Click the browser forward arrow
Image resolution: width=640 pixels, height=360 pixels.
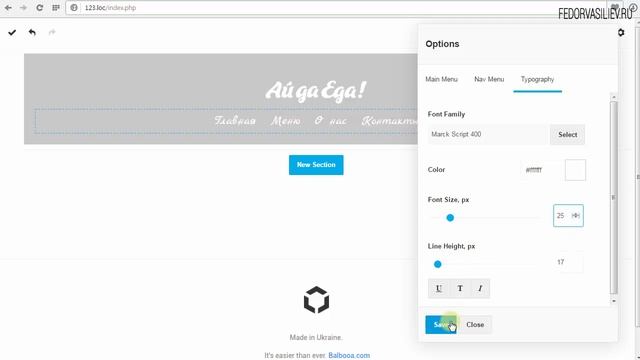23,8
